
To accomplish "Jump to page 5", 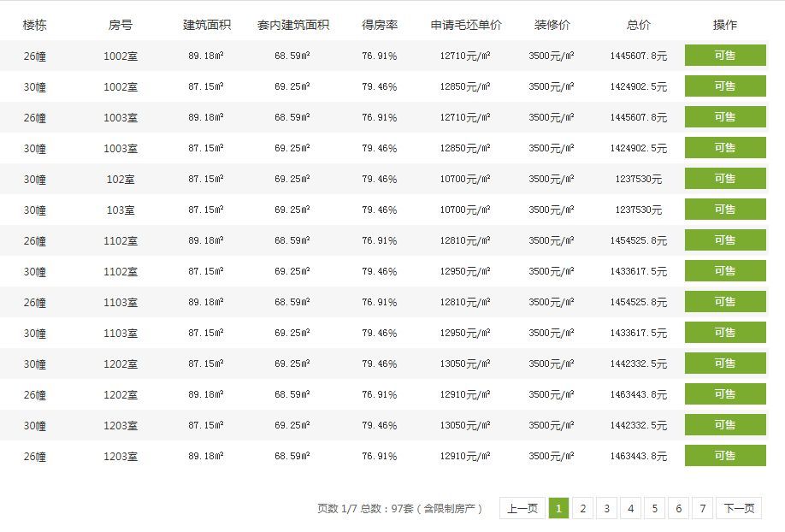I will (655, 508).
